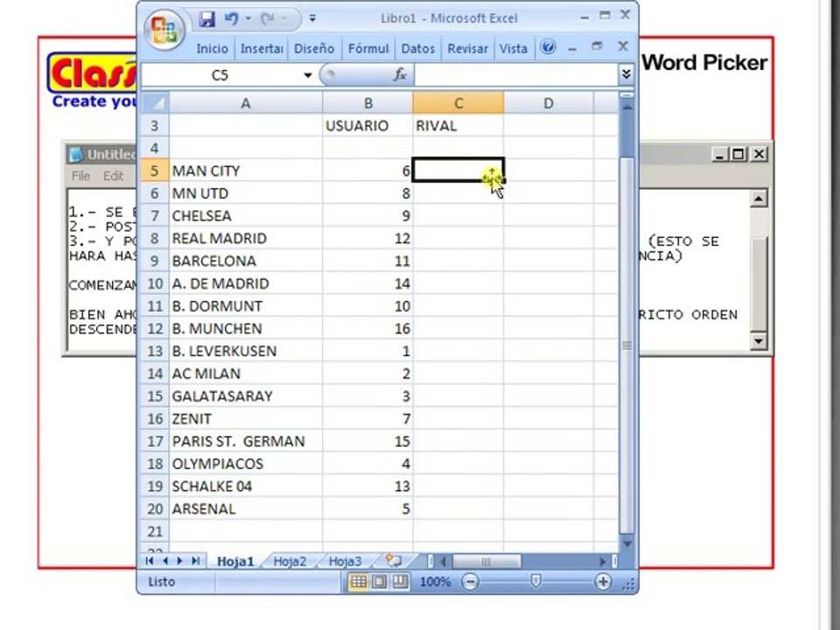Click the horizontal scrollbar thumb
Image resolution: width=840 pixels, height=630 pixels.
[x=486, y=562]
